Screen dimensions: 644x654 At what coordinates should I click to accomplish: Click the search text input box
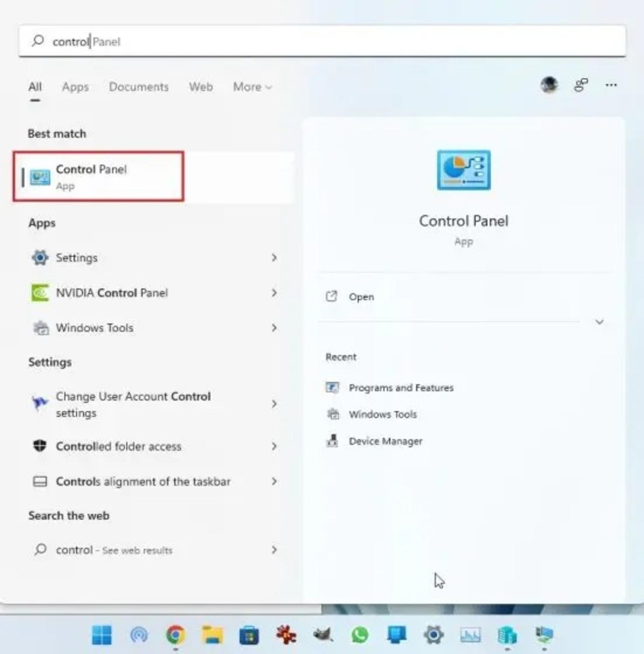[x=322, y=41]
